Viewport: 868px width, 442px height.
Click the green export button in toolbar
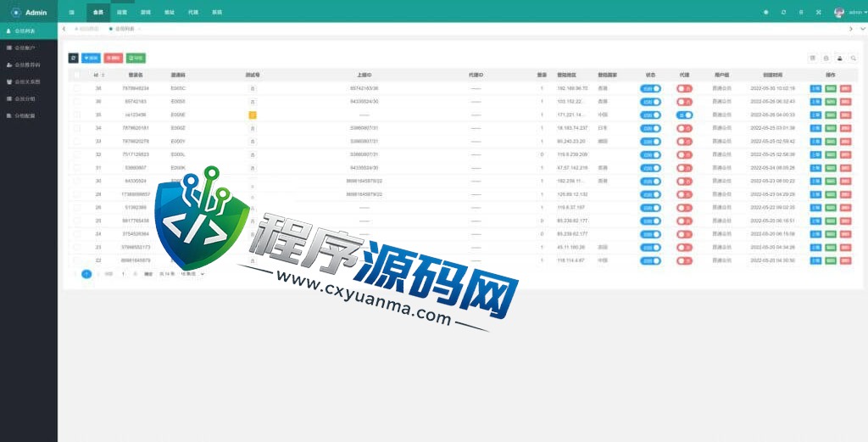tap(136, 58)
